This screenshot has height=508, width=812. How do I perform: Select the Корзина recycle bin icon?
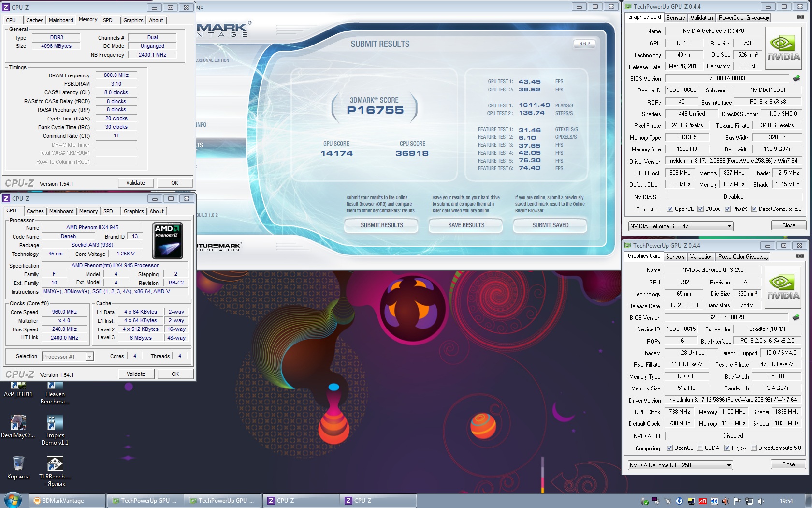tap(18, 468)
